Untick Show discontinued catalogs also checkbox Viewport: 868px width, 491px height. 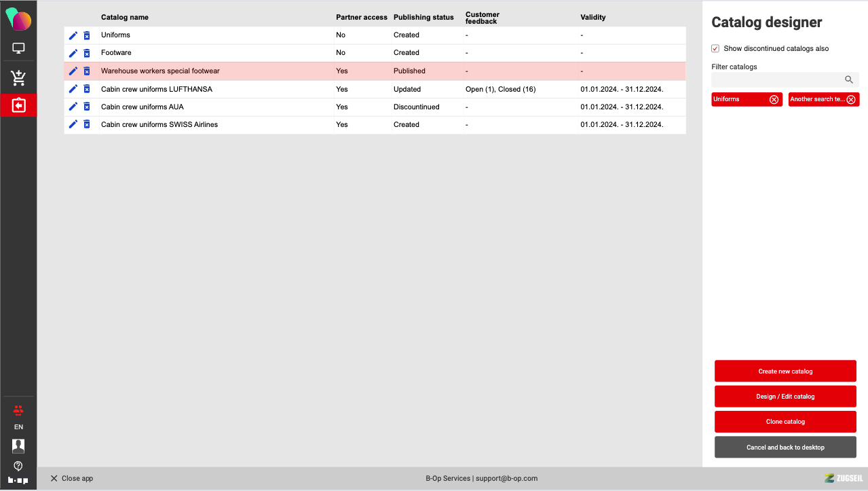coord(715,49)
